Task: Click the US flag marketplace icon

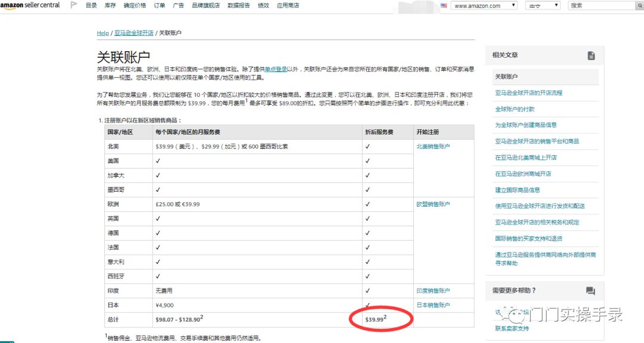Action: [x=444, y=5]
